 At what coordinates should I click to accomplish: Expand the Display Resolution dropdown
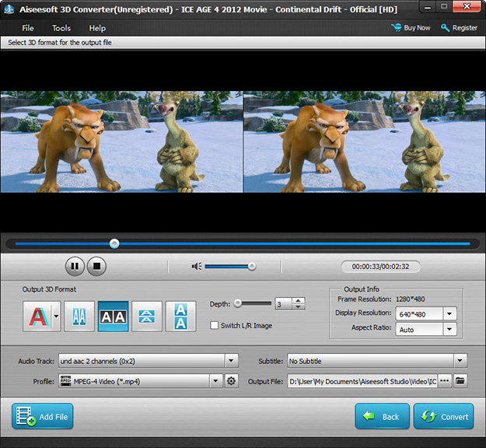pyautogui.click(x=449, y=313)
